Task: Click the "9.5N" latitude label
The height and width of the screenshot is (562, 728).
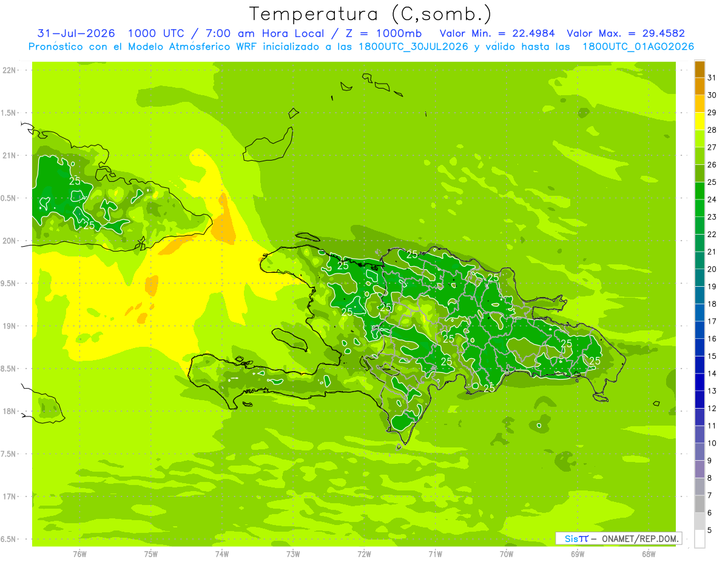Action: coord(9,283)
